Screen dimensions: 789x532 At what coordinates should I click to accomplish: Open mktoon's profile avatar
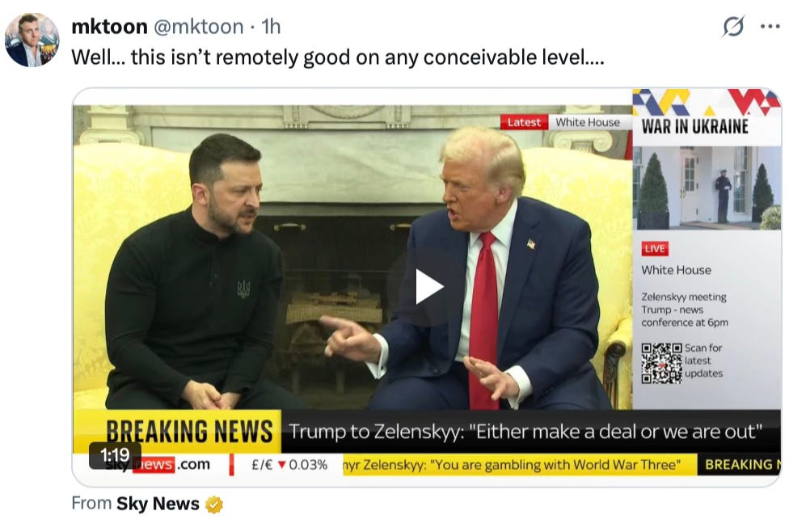click(32, 40)
